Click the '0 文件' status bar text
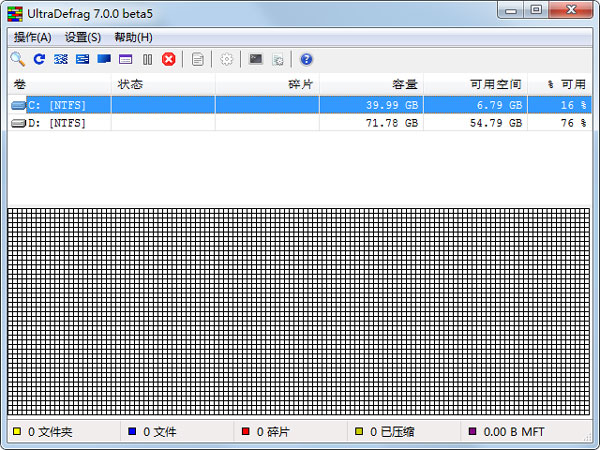 click(x=160, y=432)
